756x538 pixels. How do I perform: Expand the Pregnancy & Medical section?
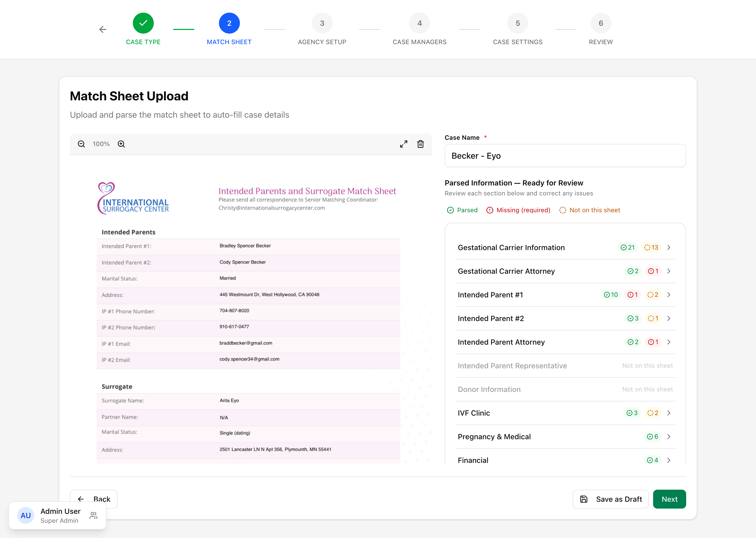[565, 437]
